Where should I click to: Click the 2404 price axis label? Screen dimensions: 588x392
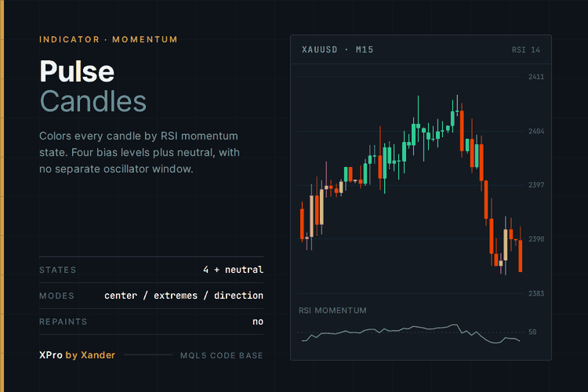pos(536,131)
